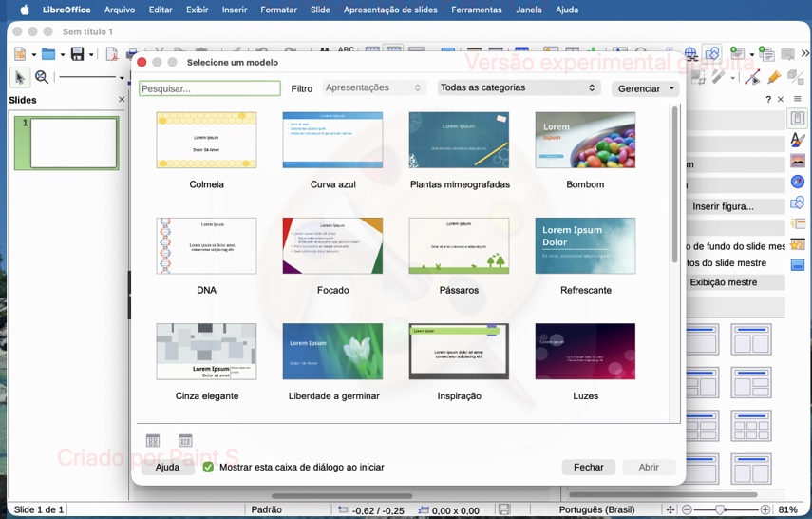Viewport: 812px width, 519px height.
Task: Open the sidebar Slide Transition icon
Action: coord(798,223)
